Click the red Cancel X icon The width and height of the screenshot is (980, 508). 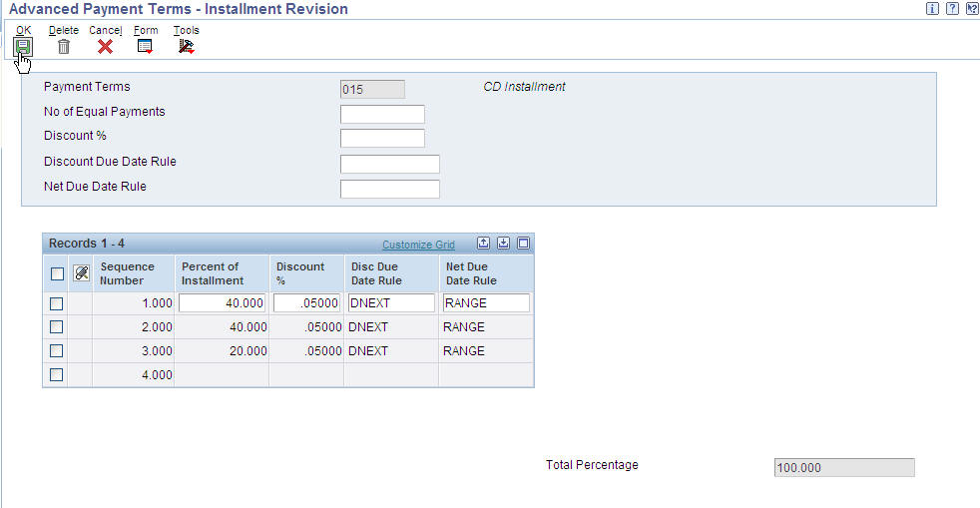pyautogui.click(x=105, y=46)
